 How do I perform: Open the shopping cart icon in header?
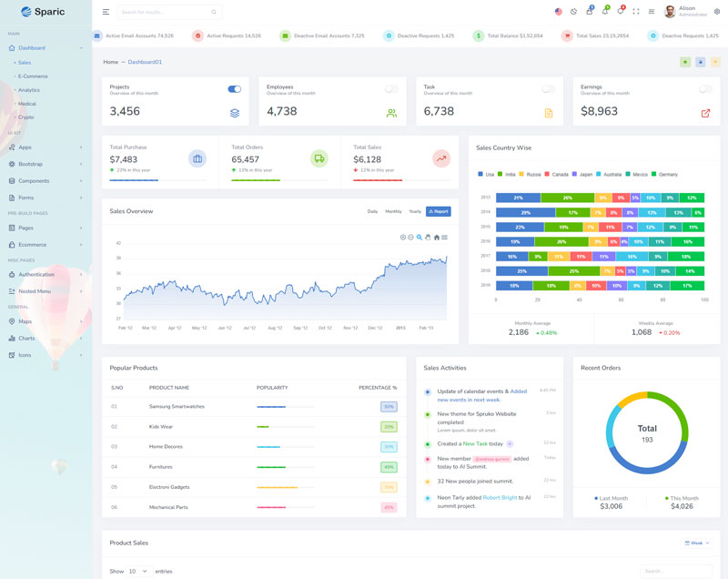589,12
